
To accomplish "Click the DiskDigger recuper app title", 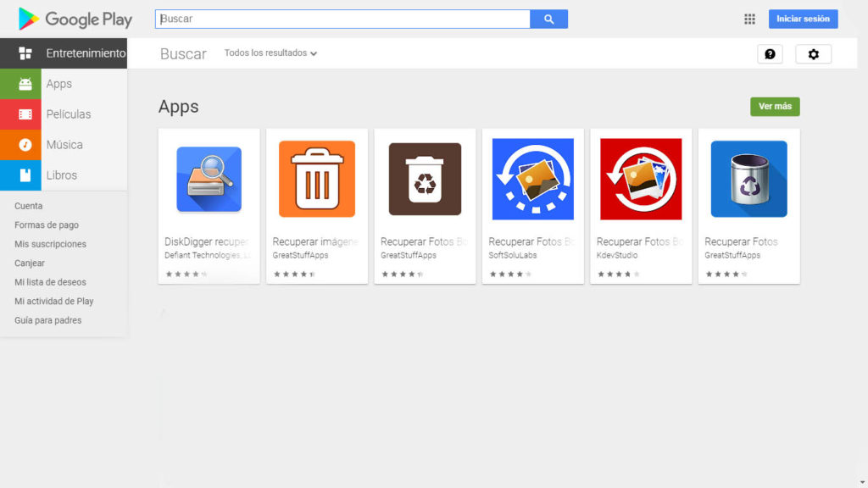I will (207, 241).
